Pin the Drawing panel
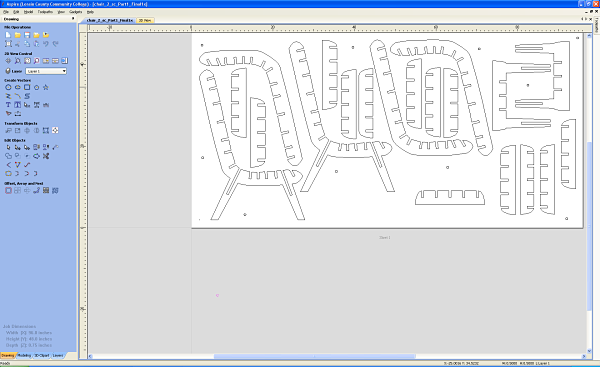Screen dimensions: 600x367 (x=73, y=18)
